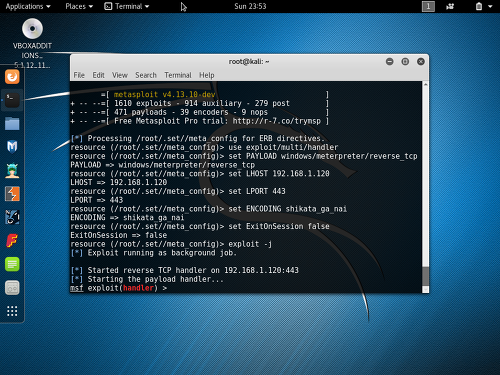This screenshot has width=500, height=375.
Task: Click '471 payloads - 39 encoders' line
Action: [191, 112]
